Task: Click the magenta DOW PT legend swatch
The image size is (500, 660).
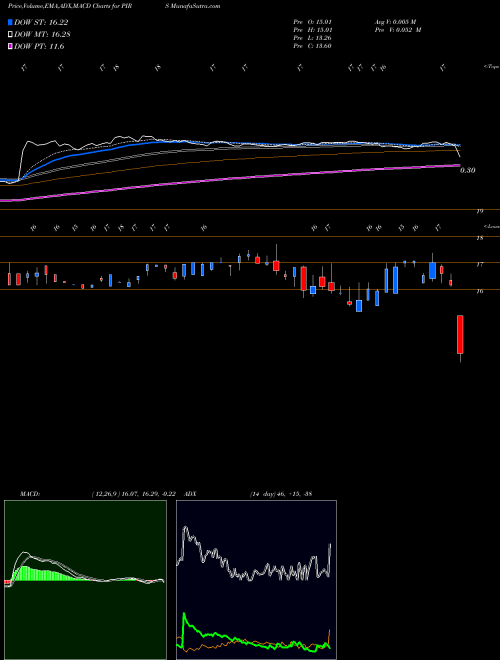Action: [10, 46]
